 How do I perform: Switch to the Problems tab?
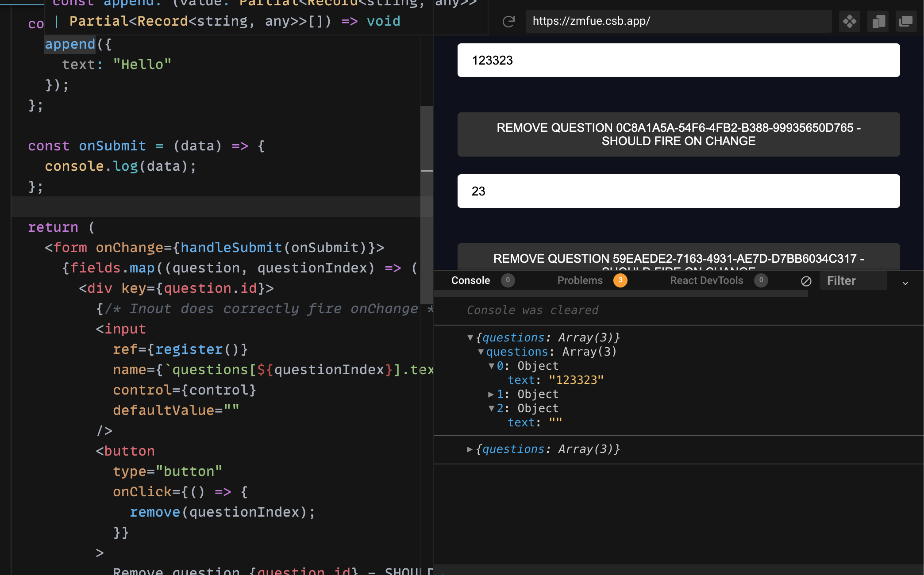(580, 280)
